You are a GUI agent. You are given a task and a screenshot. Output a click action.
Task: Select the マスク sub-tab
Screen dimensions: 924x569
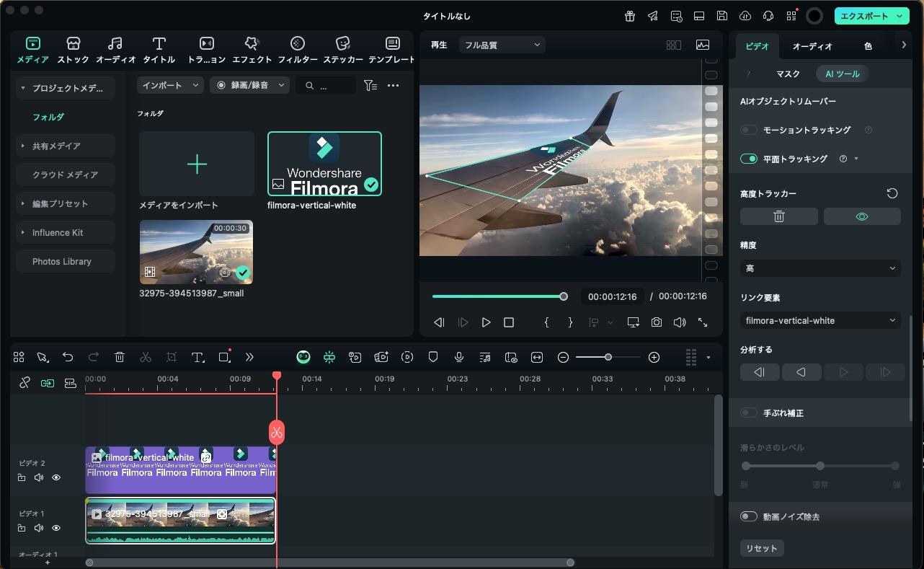pos(788,74)
